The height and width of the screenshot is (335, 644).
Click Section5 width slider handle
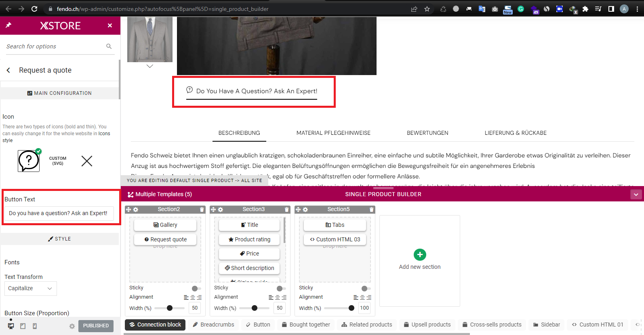tap(351, 308)
